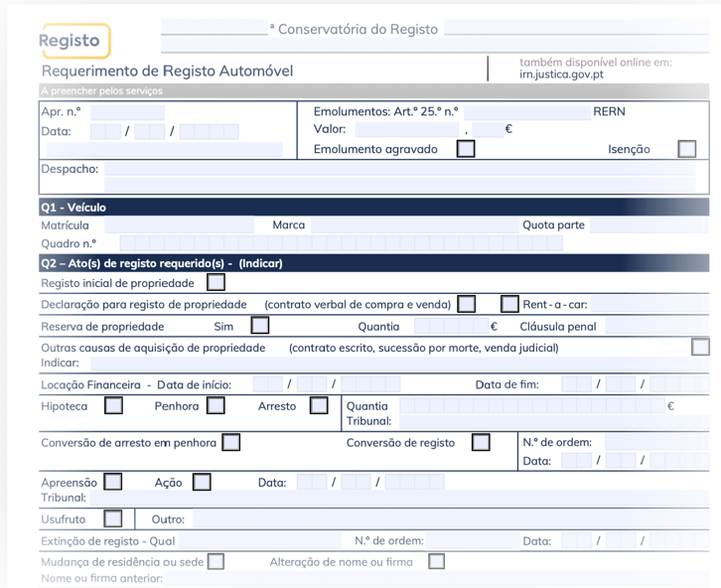Tick the Isenção checkbox

[686, 149]
